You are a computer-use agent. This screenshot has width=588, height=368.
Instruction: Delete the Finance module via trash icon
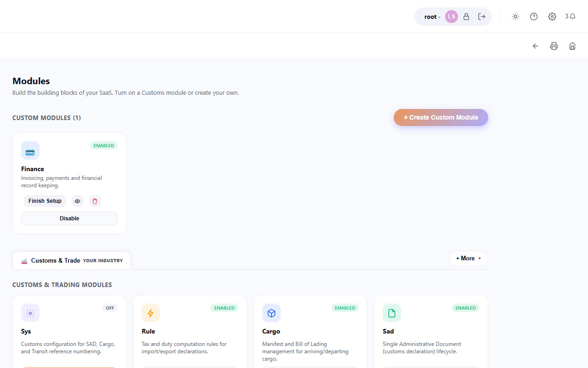click(x=95, y=201)
